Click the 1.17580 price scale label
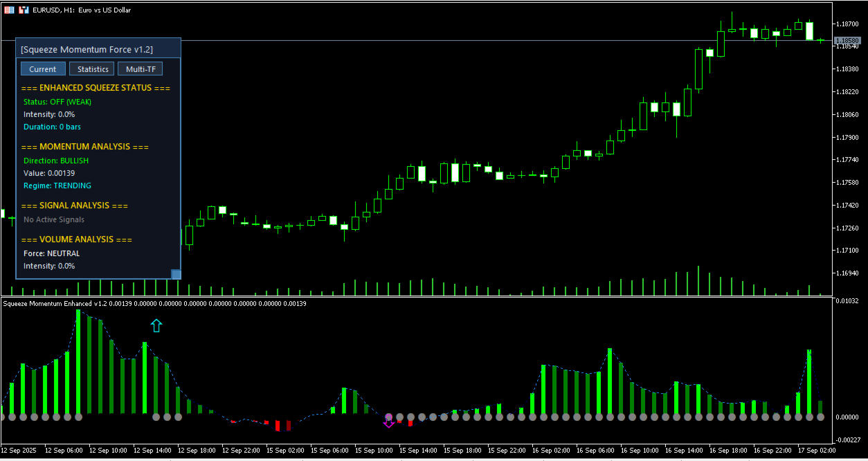The height and width of the screenshot is (461, 868). (x=848, y=183)
